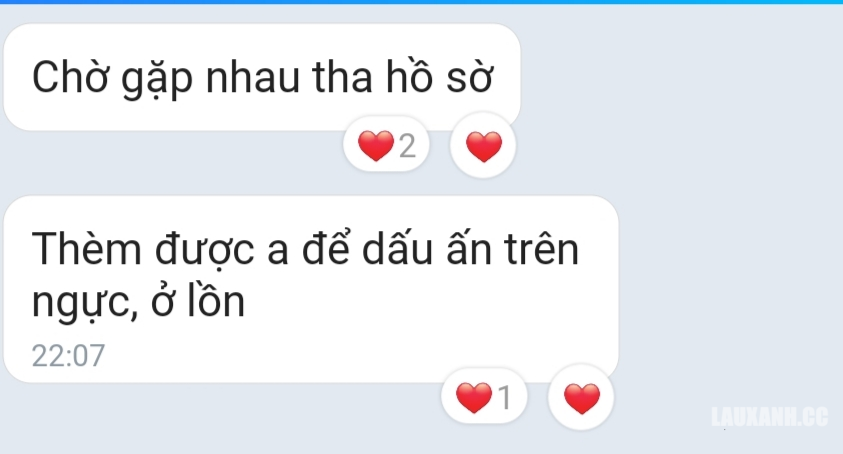Screen dimensions: 843x454
Task: Open the heart reaction pill showing count 2
Action: [x=386, y=145]
